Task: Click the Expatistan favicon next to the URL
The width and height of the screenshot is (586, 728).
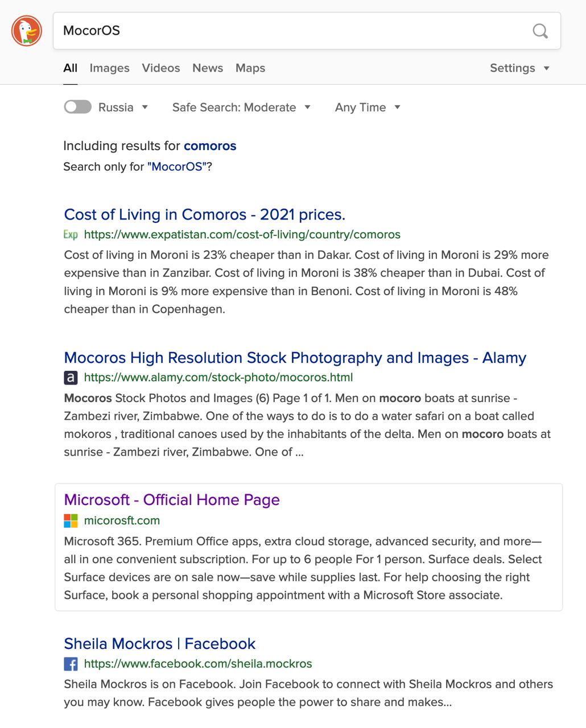Action: [71, 234]
